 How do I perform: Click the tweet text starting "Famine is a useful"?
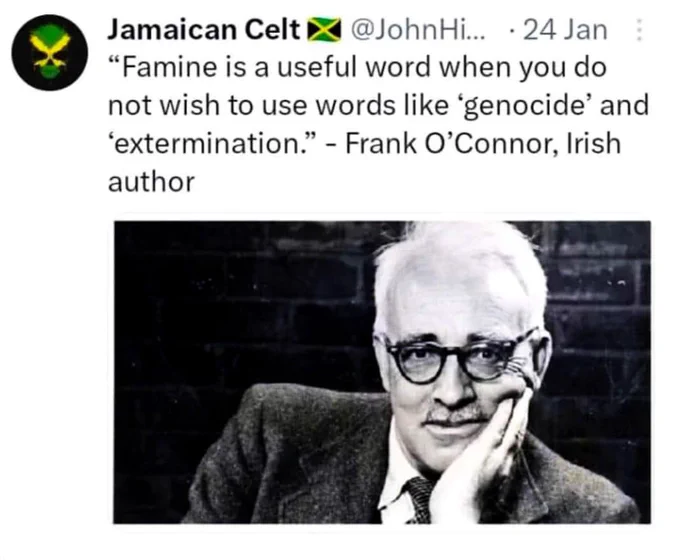coord(378,124)
